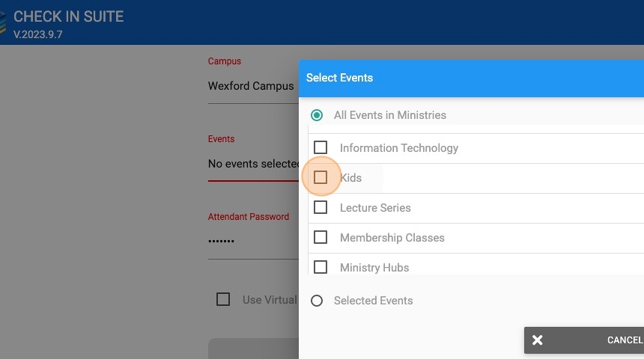Select the All Events in Ministries radio

pyautogui.click(x=317, y=115)
